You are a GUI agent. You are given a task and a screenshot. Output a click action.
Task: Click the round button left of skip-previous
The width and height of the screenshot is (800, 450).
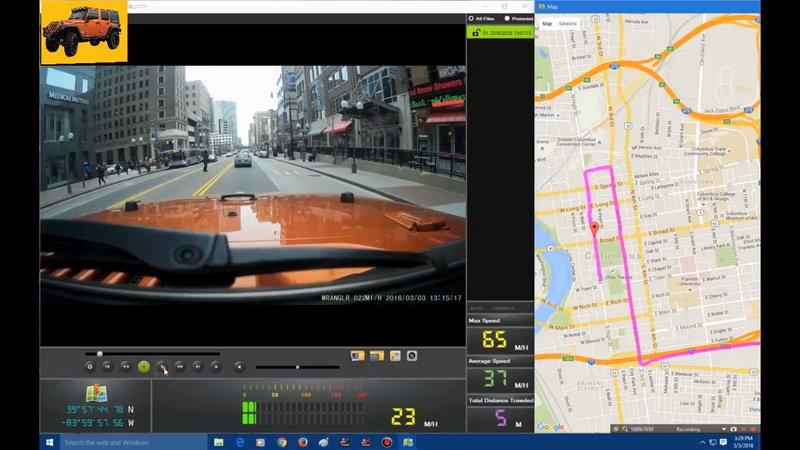pos(90,366)
